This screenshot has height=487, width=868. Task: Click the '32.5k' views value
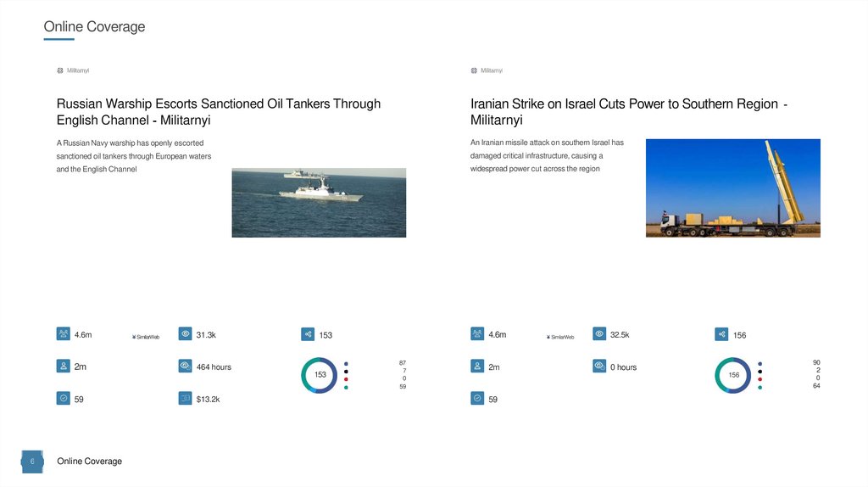[620, 334]
